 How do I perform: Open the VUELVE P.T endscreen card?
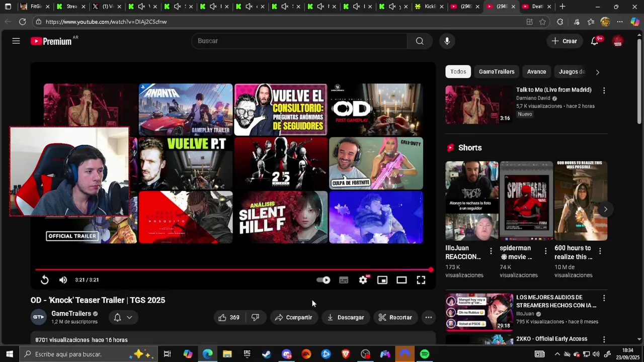[x=186, y=163]
